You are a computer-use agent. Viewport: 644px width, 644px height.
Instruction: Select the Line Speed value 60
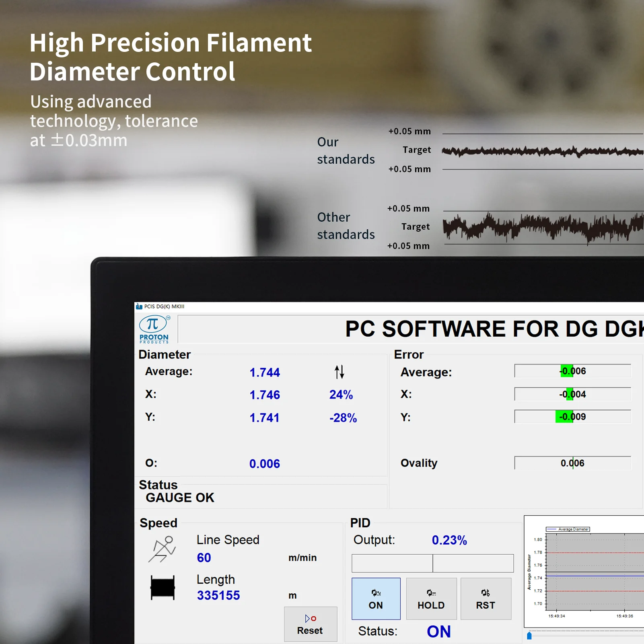click(204, 558)
